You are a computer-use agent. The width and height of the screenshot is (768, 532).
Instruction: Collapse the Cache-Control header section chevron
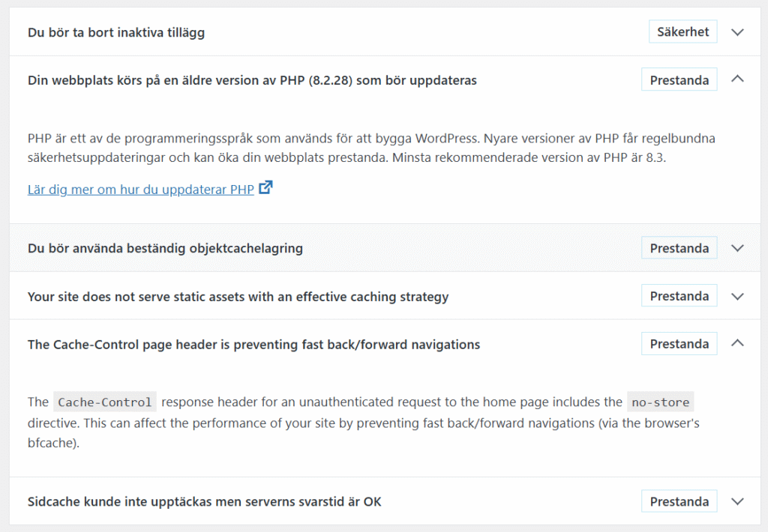[737, 343]
